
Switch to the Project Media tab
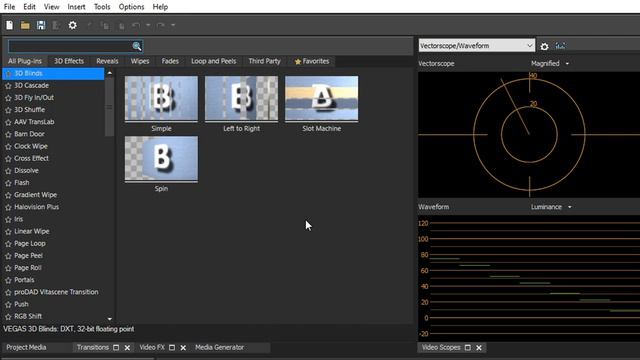[x=26, y=347]
